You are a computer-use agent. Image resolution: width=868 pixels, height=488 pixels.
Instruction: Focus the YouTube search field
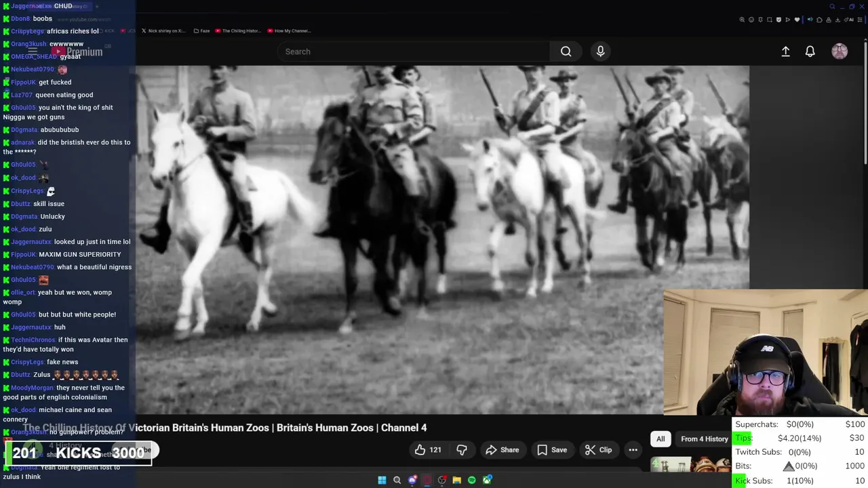point(414,52)
